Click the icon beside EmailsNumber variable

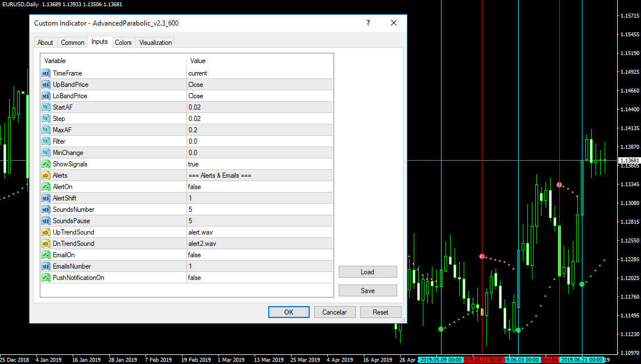point(46,266)
